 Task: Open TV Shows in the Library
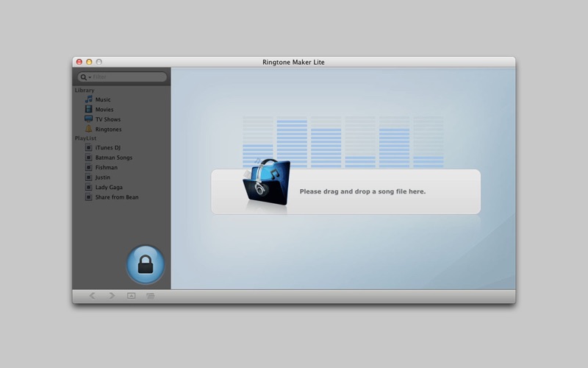(108, 119)
